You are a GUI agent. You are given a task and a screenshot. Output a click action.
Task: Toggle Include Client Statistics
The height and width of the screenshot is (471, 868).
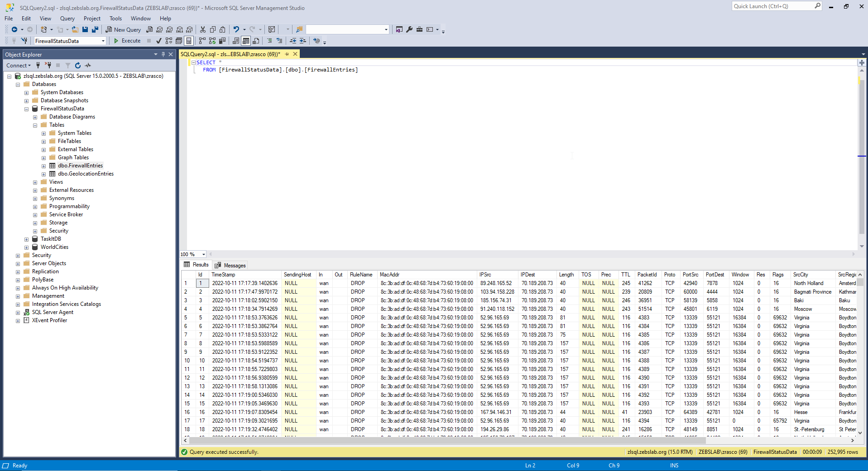coord(222,41)
